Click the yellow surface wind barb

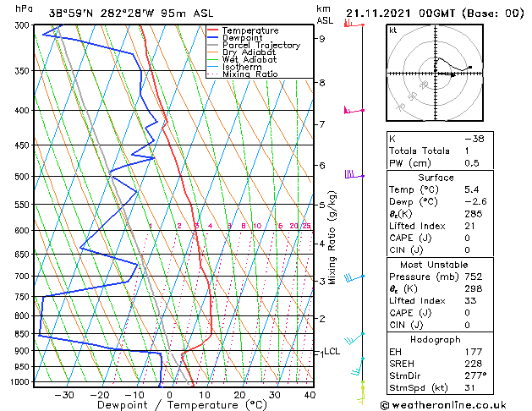click(362, 393)
